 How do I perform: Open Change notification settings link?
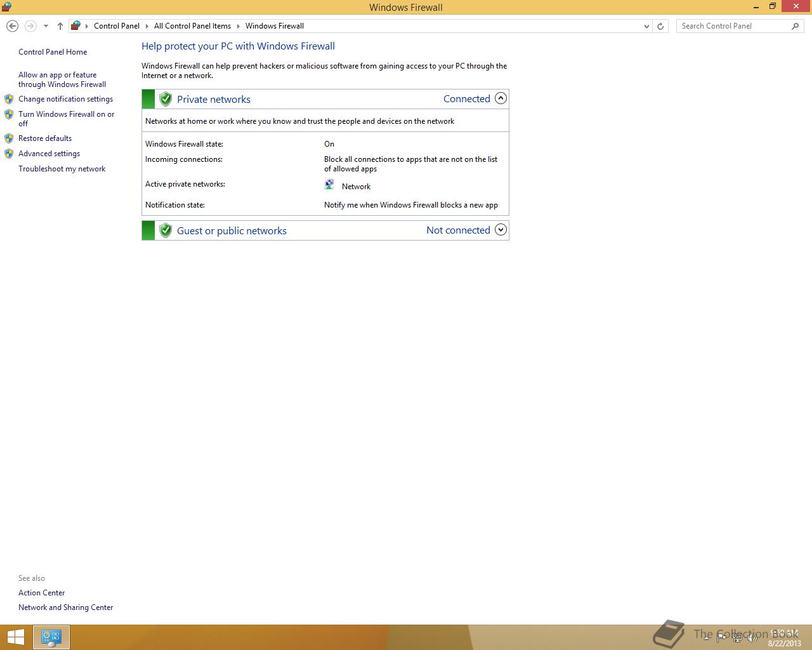coord(65,99)
